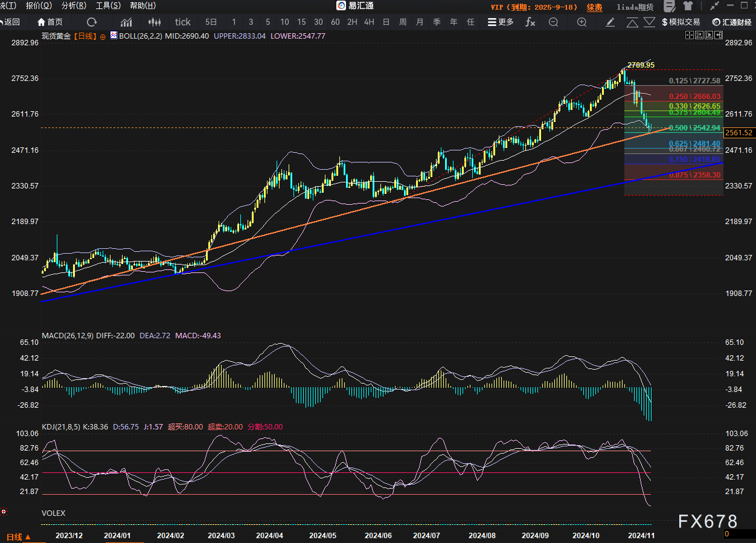Switch to the line trend chart icon
The width and height of the screenshot is (756, 543).
point(126,22)
